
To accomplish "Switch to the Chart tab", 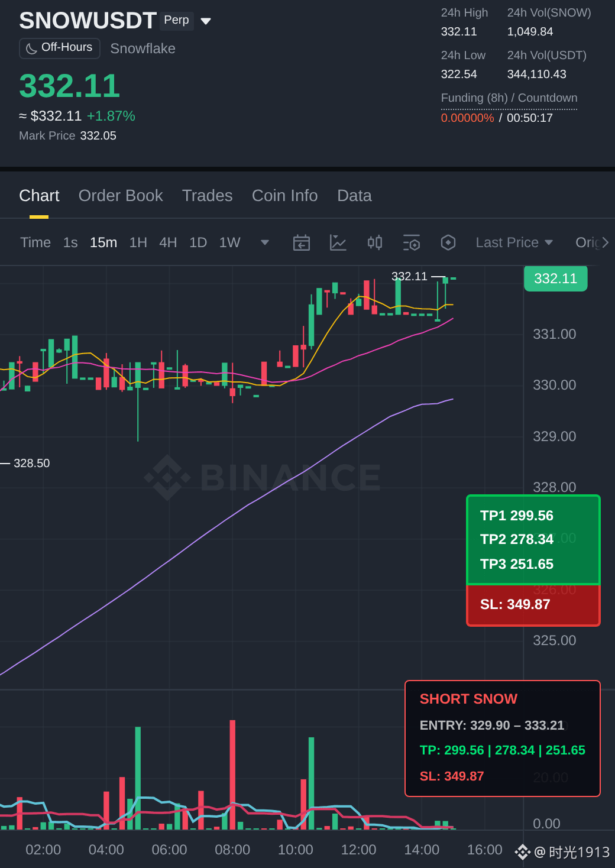I will [39, 196].
